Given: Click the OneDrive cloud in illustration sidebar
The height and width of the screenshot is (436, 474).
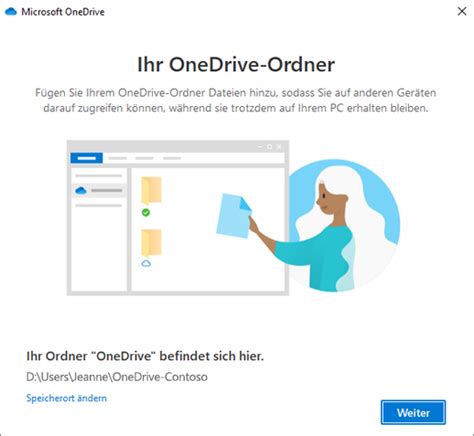Looking at the screenshot, I should pyautogui.click(x=81, y=191).
